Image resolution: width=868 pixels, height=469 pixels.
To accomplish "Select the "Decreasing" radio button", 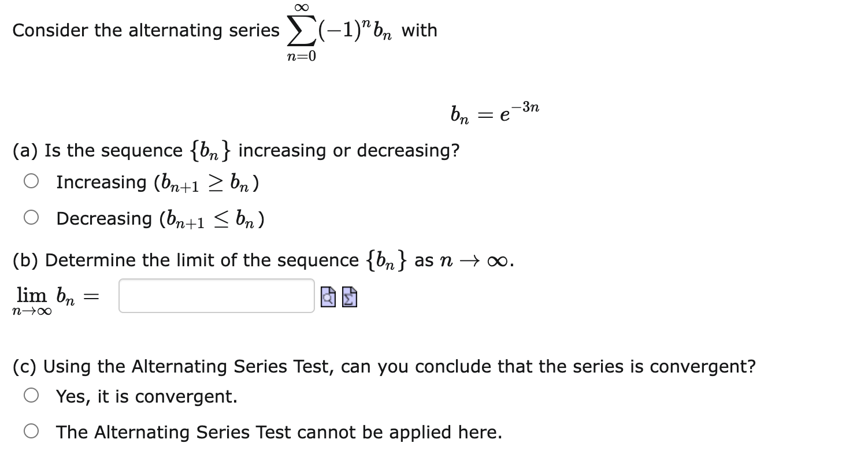I will 31,217.
